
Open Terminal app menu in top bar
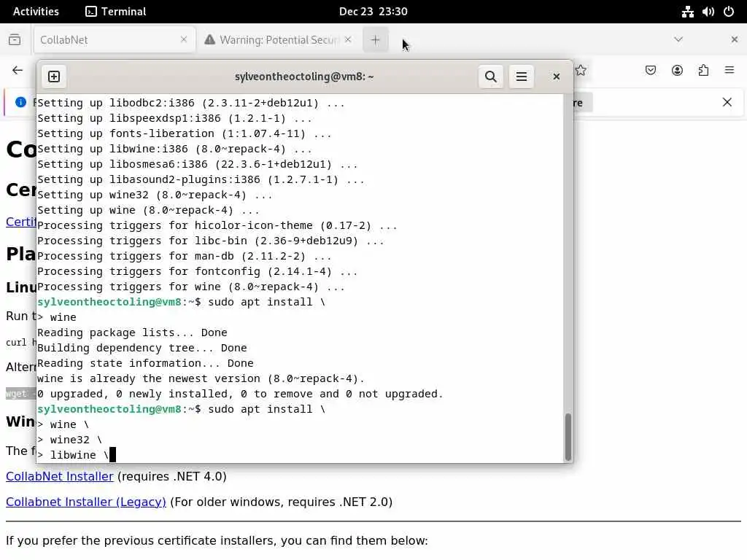(x=116, y=12)
